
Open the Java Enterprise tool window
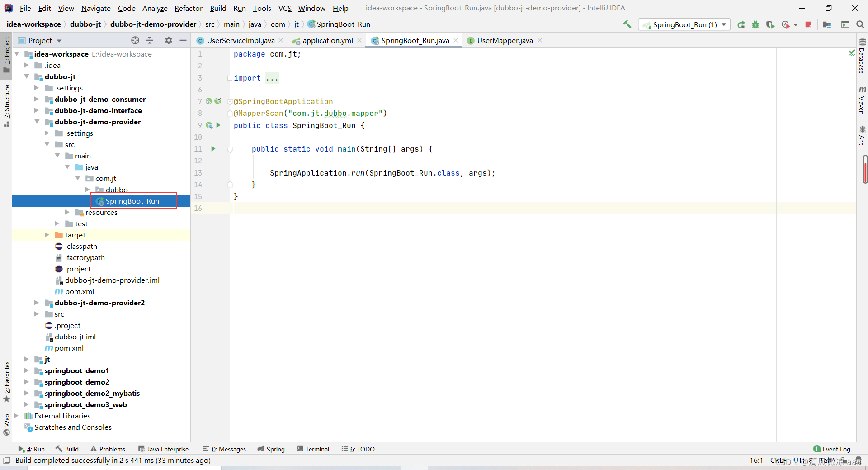point(164,449)
